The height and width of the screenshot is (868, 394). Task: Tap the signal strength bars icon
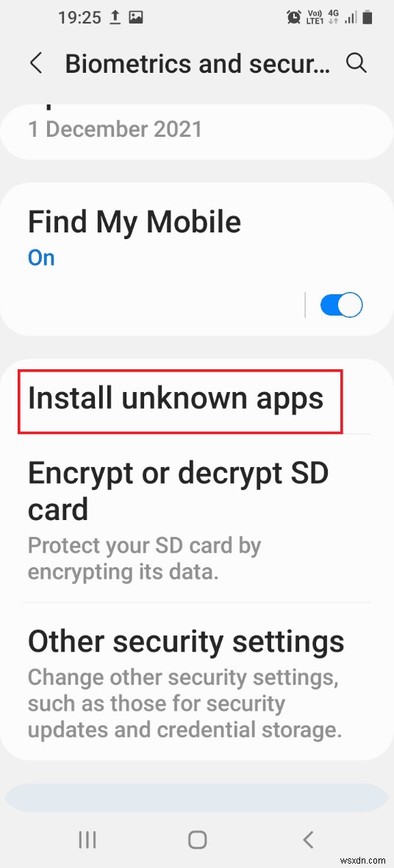coord(351,18)
